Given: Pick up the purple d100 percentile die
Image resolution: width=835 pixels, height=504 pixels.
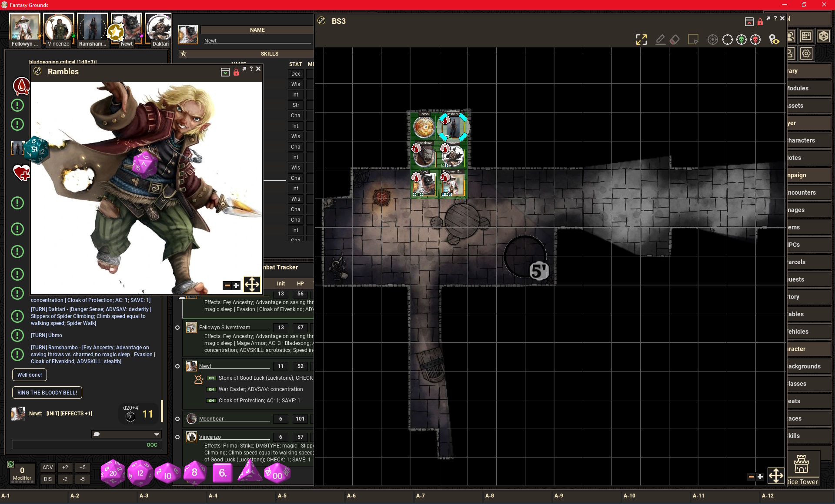Looking at the screenshot, I should pos(277,473).
